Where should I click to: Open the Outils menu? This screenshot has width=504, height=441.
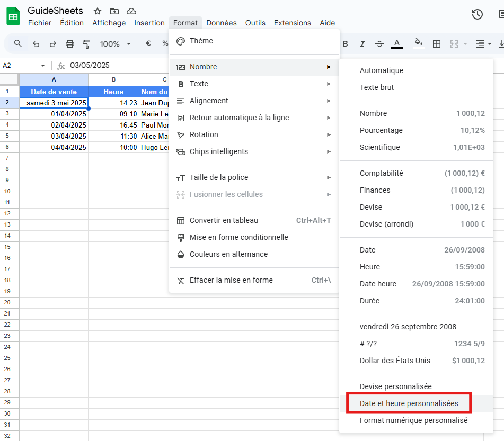255,23
